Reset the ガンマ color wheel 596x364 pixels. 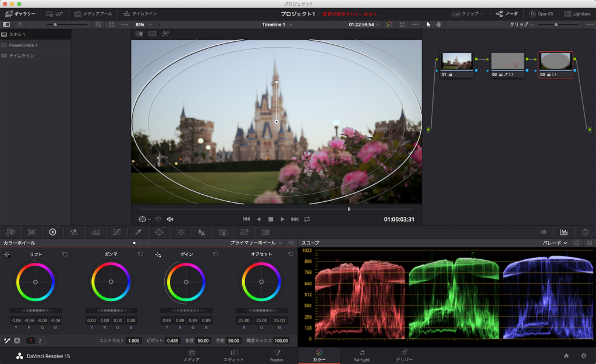pos(140,254)
